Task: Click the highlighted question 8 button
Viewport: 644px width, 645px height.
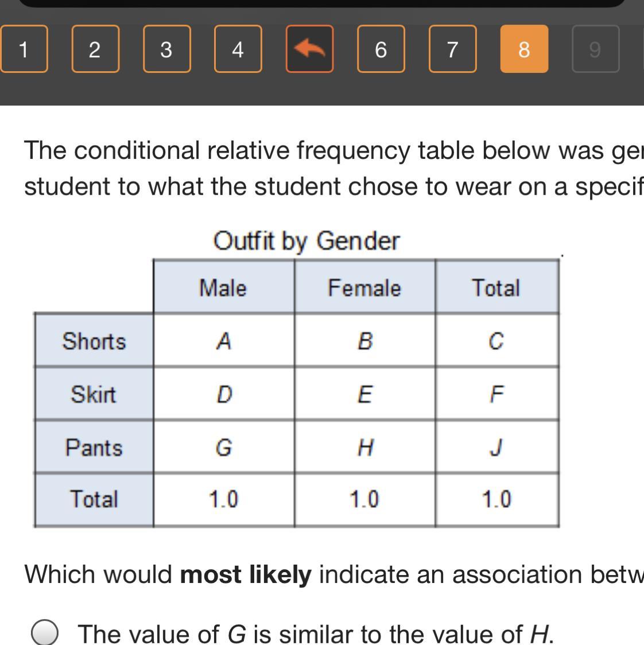Action: [524, 49]
